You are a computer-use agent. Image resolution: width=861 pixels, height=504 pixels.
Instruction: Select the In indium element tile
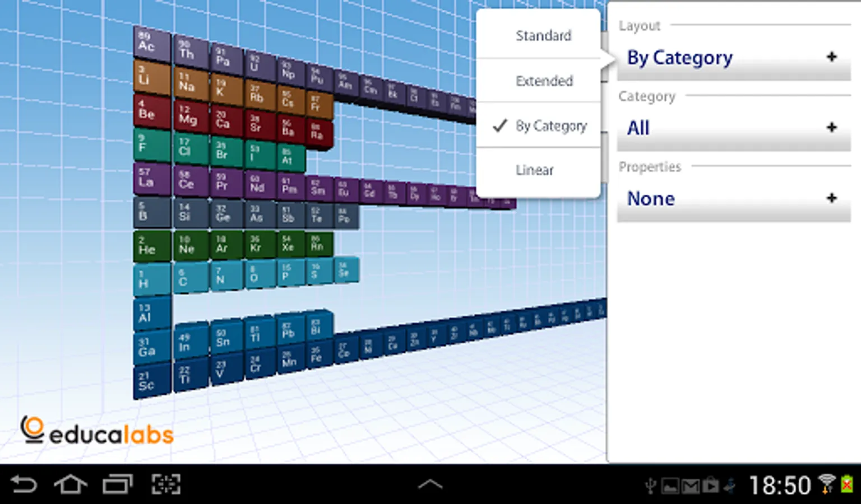[x=191, y=342]
